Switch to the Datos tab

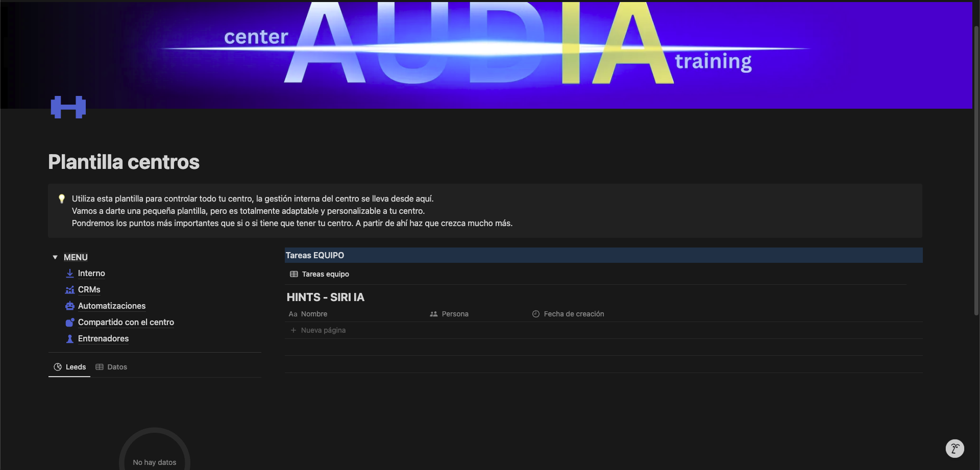112,367
